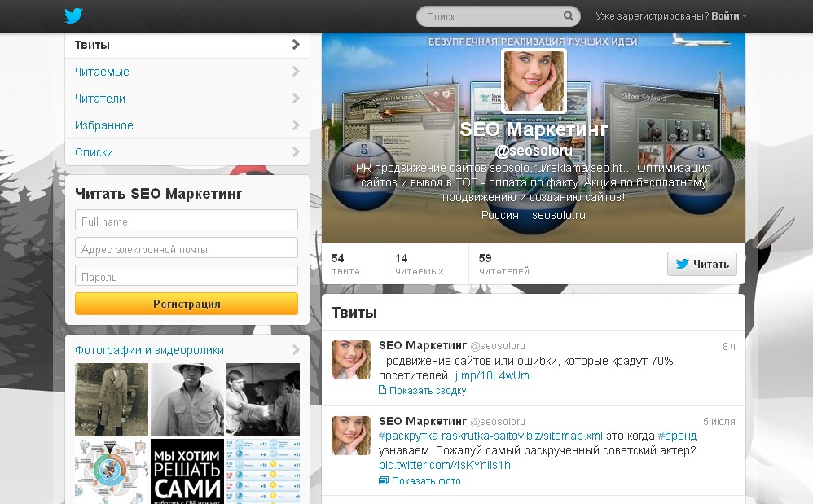Viewport: 813px width, 504px height.
Task: Select Читатели in the sidebar menu
Action: [187, 99]
